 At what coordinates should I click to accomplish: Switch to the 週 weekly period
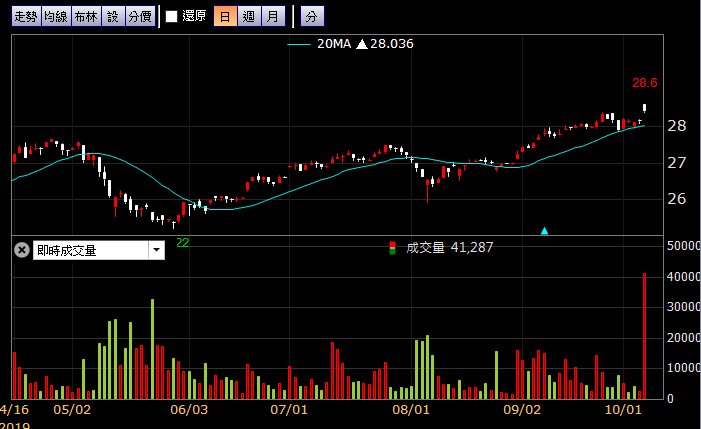pyautogui.click(x=249, y=17)
